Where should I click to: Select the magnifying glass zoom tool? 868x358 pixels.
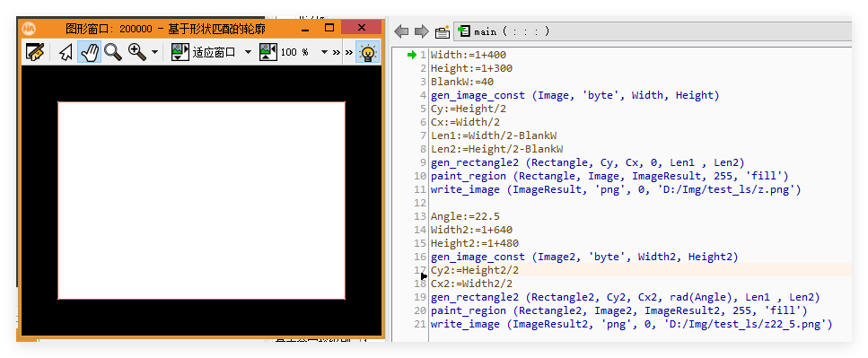tap(113, 53)
